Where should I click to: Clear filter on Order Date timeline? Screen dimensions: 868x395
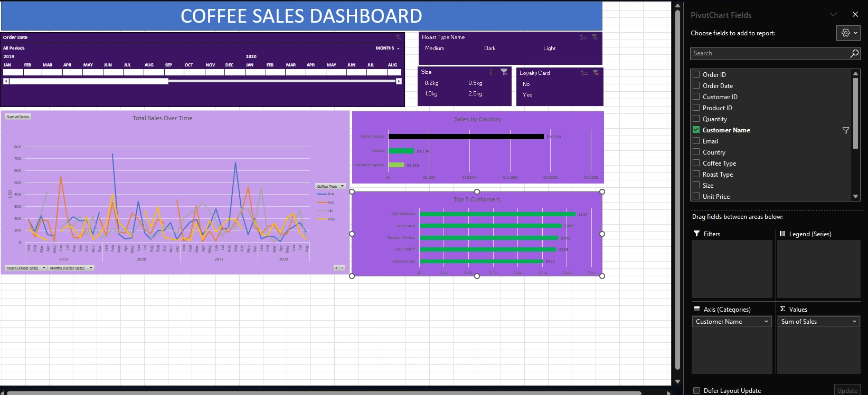pos(398,37)
